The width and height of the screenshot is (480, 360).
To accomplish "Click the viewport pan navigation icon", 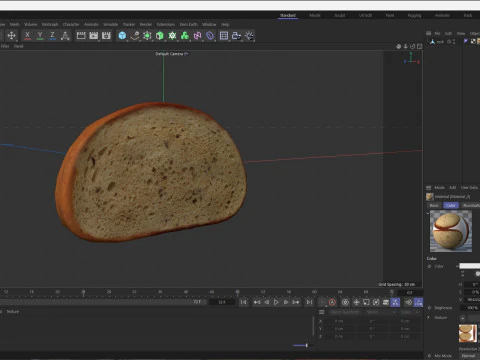I will [399, 46].
